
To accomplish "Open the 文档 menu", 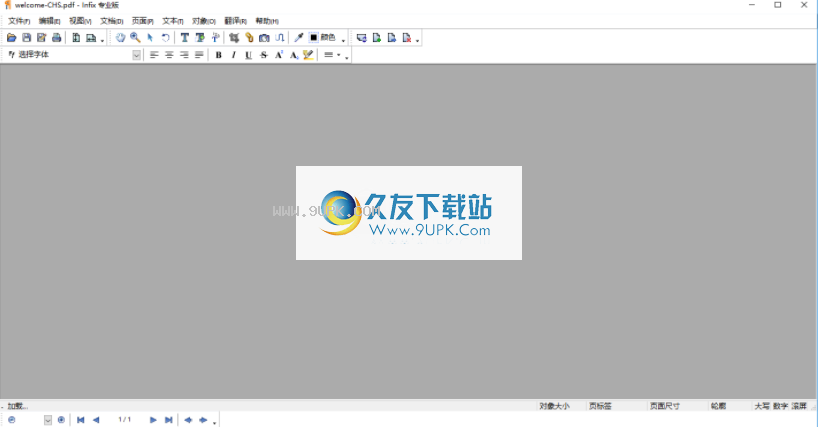I will (x=112, y=21).
